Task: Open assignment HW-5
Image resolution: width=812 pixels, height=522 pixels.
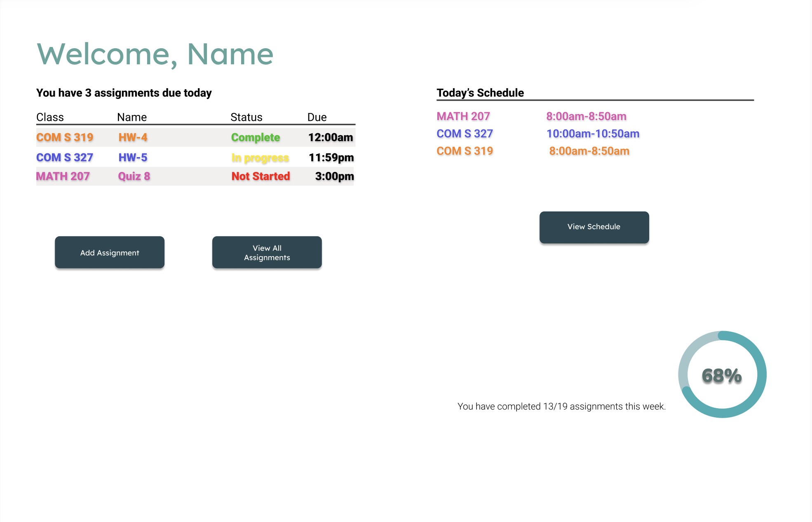Action: point(133,157)
